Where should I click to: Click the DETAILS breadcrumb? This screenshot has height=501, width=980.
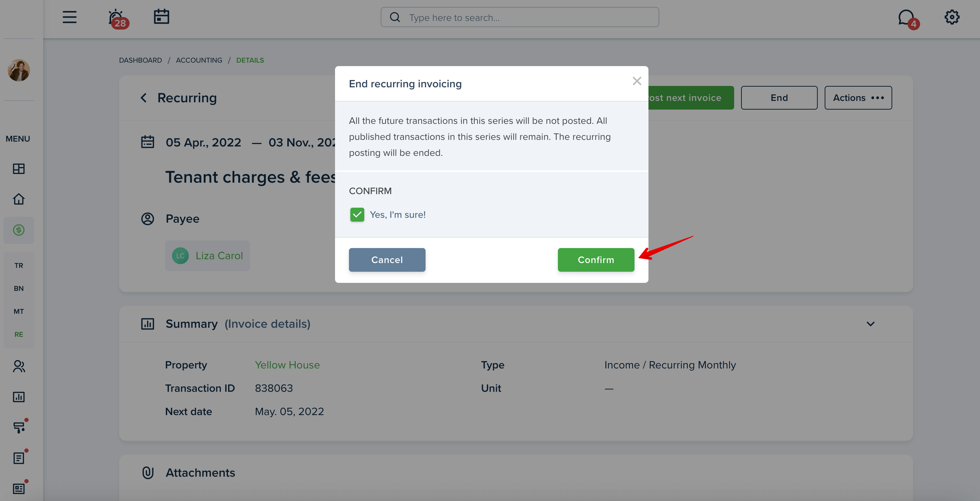pyautogui.click(x=250, y=60)
